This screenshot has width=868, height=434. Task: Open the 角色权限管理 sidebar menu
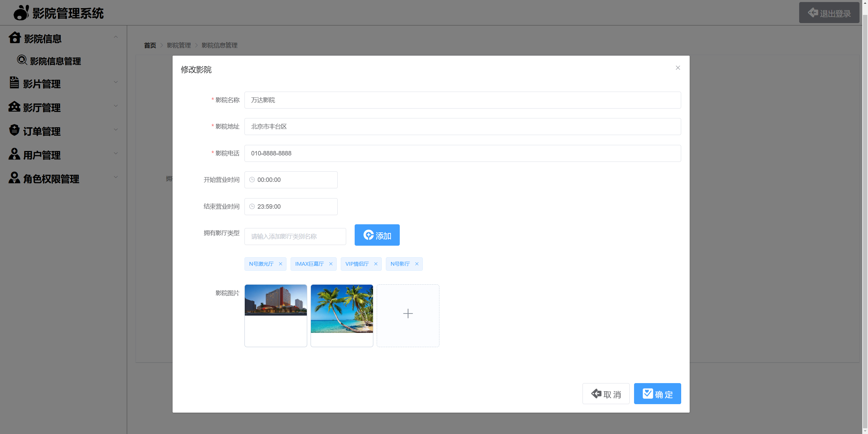coord(63,178)
